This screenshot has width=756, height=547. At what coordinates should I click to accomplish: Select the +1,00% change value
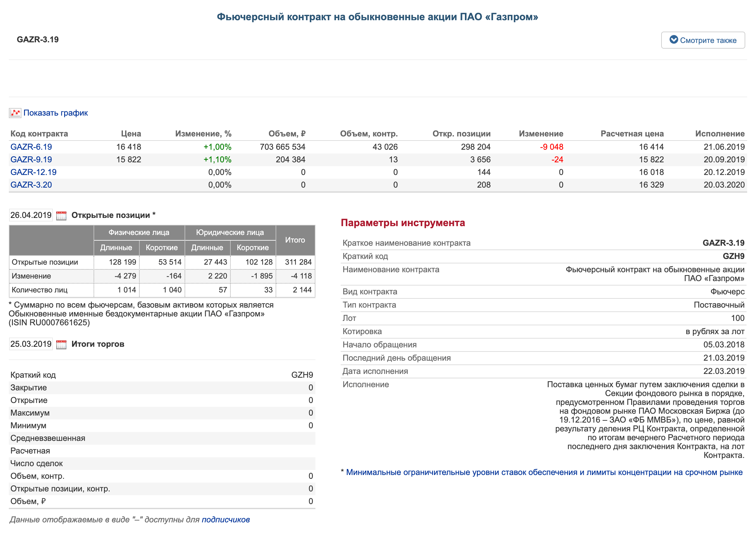coord(217,147)
